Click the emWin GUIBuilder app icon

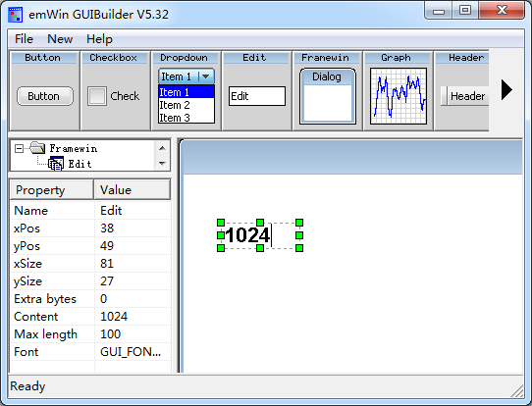[16, 15]
